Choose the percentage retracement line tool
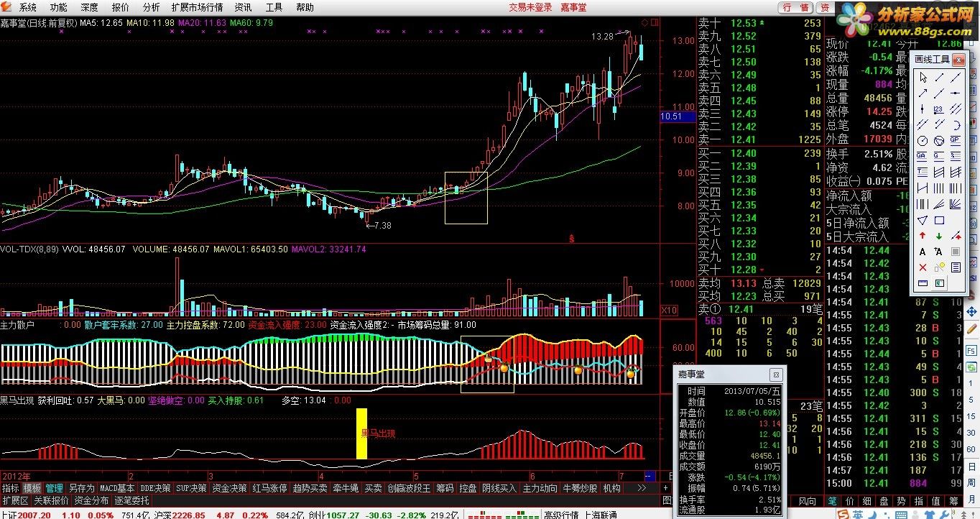This screenshot has height=519, width=980. click(956, 155)
